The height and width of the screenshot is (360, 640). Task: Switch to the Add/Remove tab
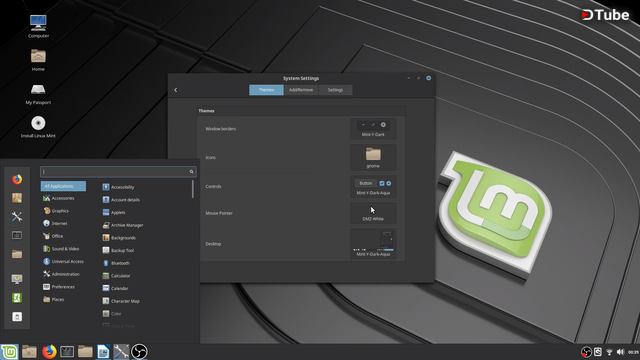pyautogui.click(x=301, y=90)
